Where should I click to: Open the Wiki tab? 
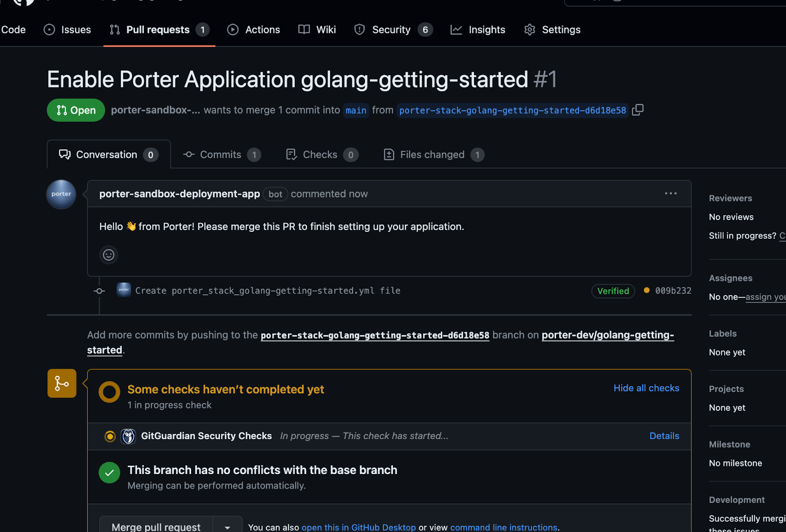[317, 29]
